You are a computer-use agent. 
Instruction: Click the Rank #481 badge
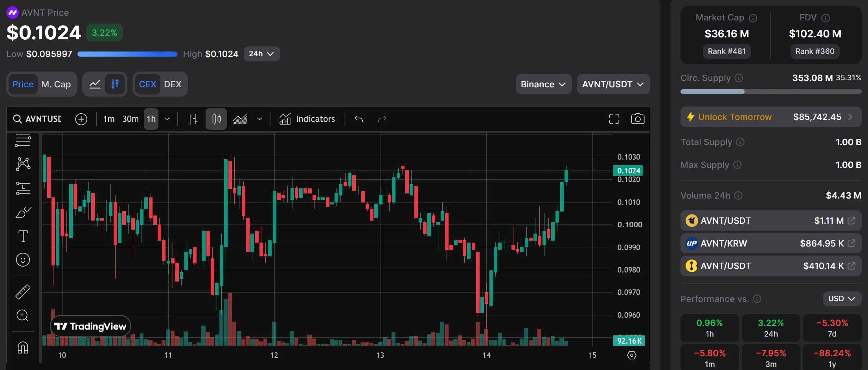(x=726, y=52)
